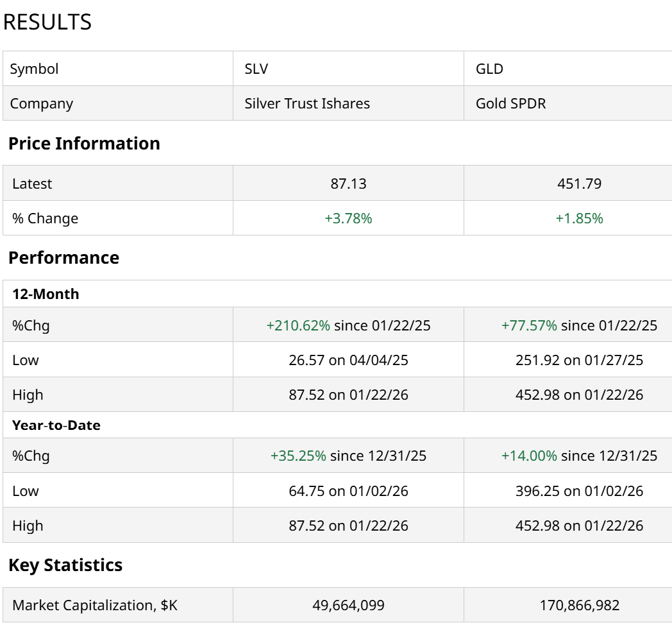Click the +35.25% year-to-date change
672x641 pixels.
pyautogui.click(x=298, y=456)
